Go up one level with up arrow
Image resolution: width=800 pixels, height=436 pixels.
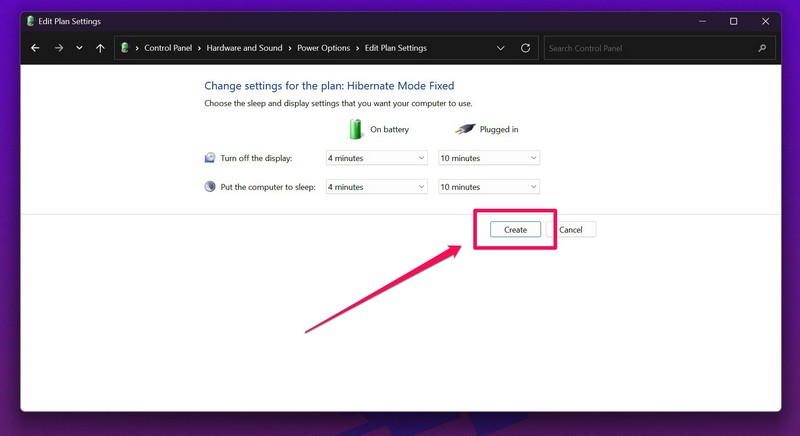[x=100, y=48]
